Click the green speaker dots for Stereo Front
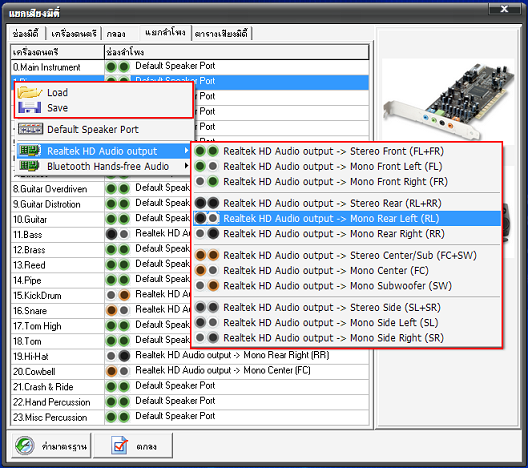The image size is (528, 468). tap(206, 151)
